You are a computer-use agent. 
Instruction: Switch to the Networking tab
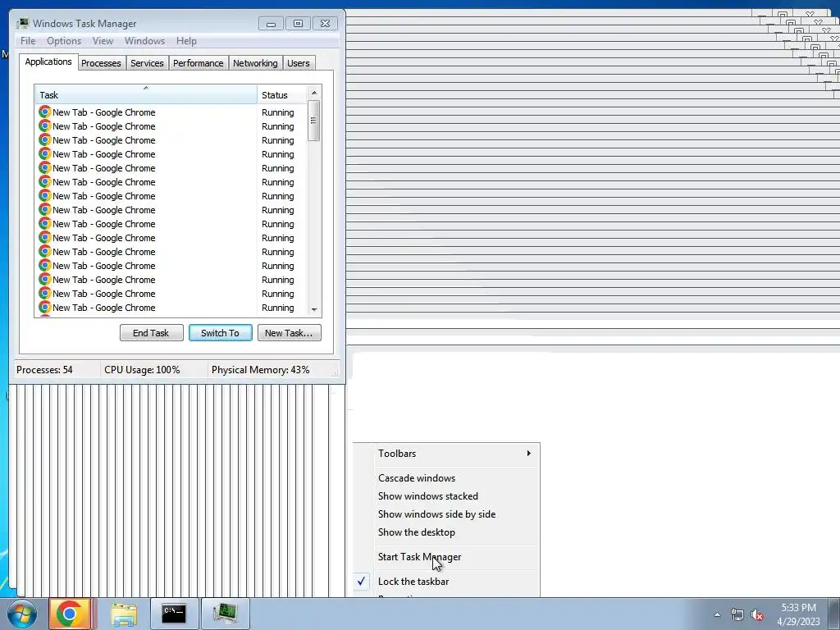255,63
